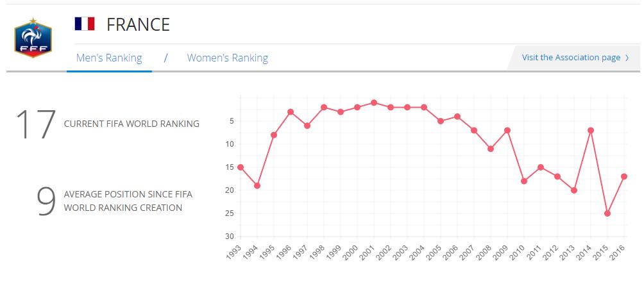
Task: Select the 2008 data point
Action: tap(491, 149)
